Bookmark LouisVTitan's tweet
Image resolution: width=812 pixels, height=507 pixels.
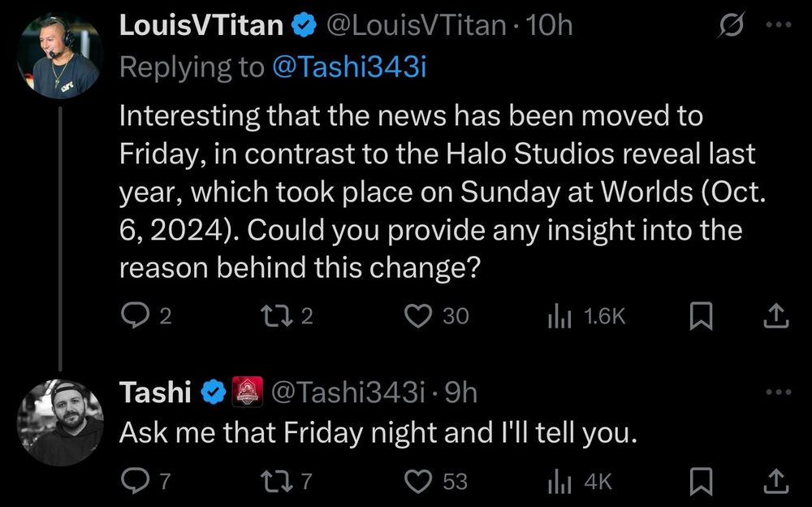(x=700, y=316)
